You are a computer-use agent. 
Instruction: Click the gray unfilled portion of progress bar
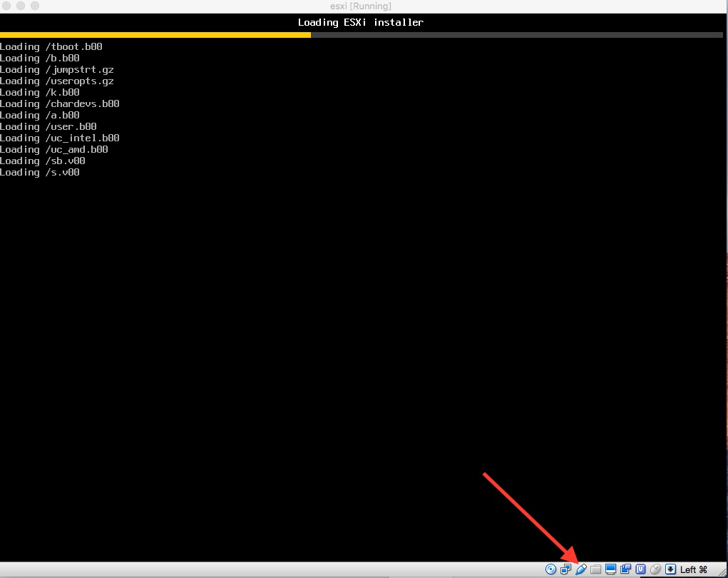coord(516,34)
